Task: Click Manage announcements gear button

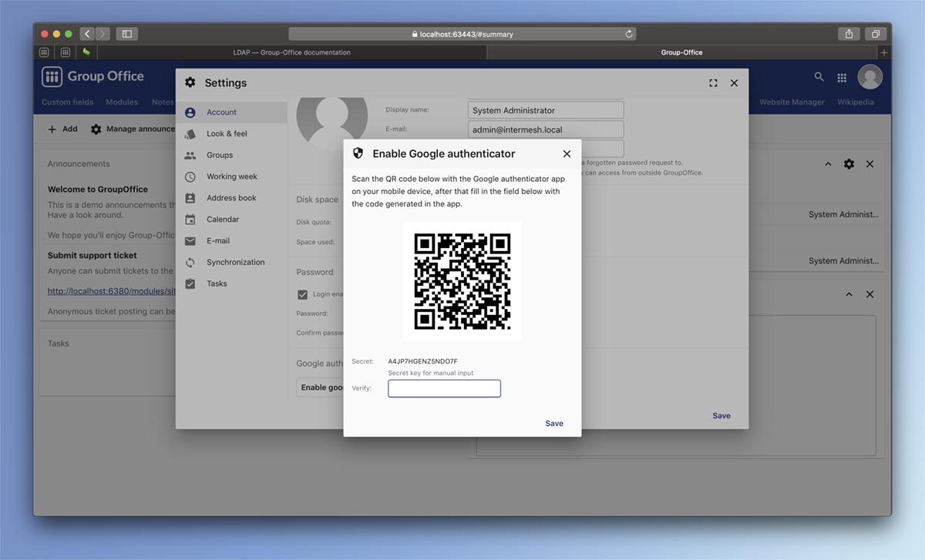Action: 133,129
